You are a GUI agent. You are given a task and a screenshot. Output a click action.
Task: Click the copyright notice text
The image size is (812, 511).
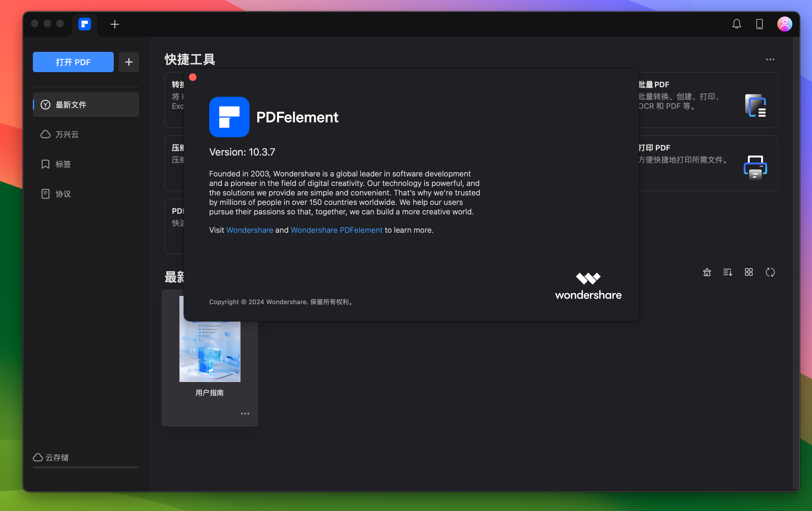coord(281,302)
